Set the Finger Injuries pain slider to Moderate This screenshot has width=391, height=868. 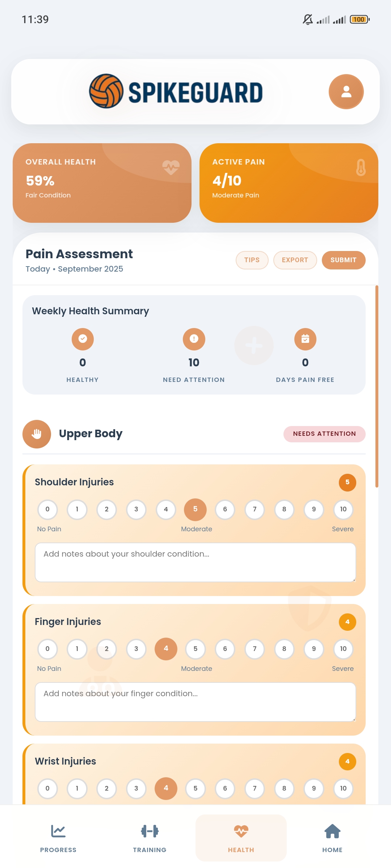(x=195, y=649)
